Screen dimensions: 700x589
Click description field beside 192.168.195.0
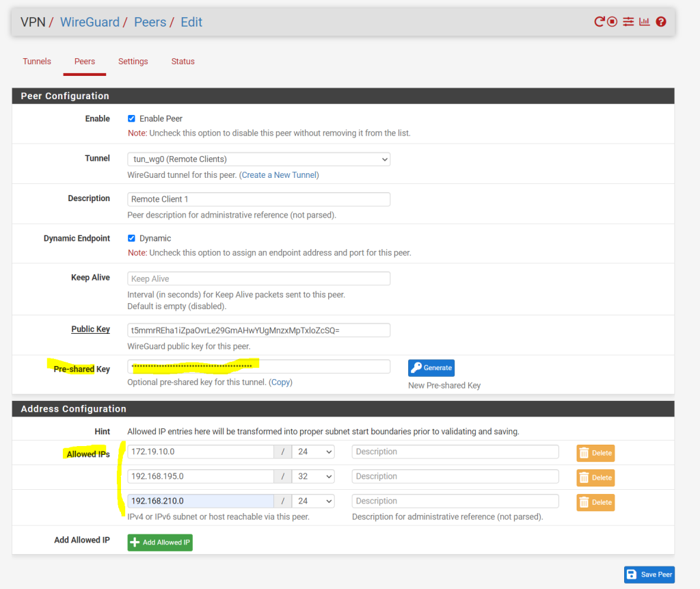point(455,476)
